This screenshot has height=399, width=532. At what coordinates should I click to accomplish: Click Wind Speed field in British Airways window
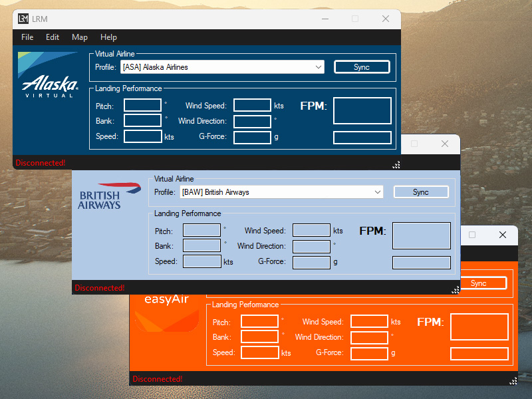(x=311, y=230)
